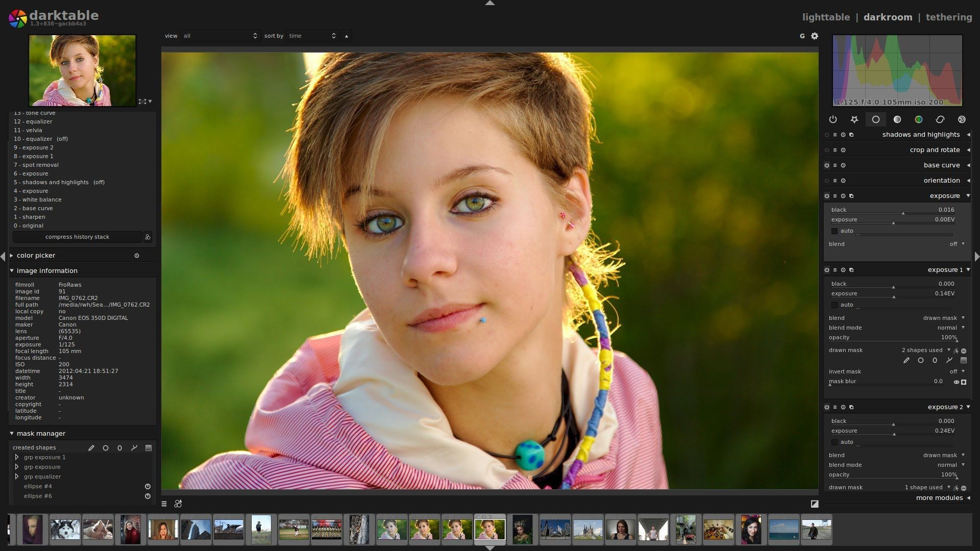Hide top panel using top center arrow
The width and height of the screenshot is (980, 551).
490,3
